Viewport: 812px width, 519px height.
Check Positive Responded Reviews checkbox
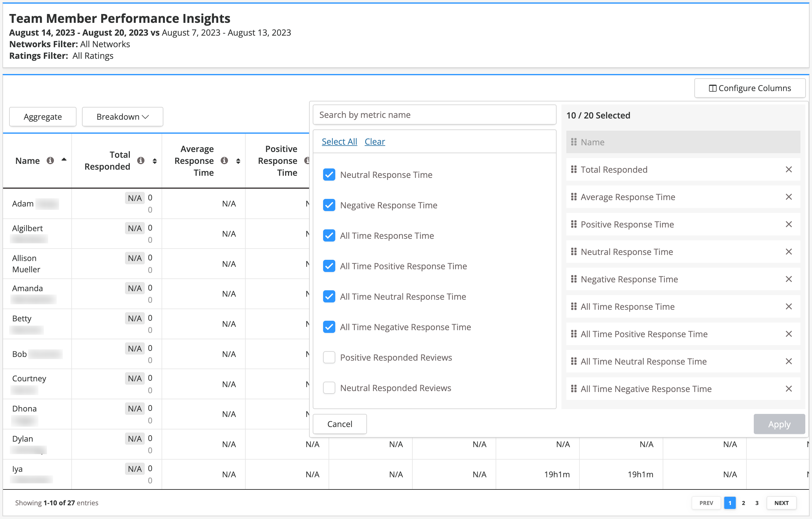(329, 358)
